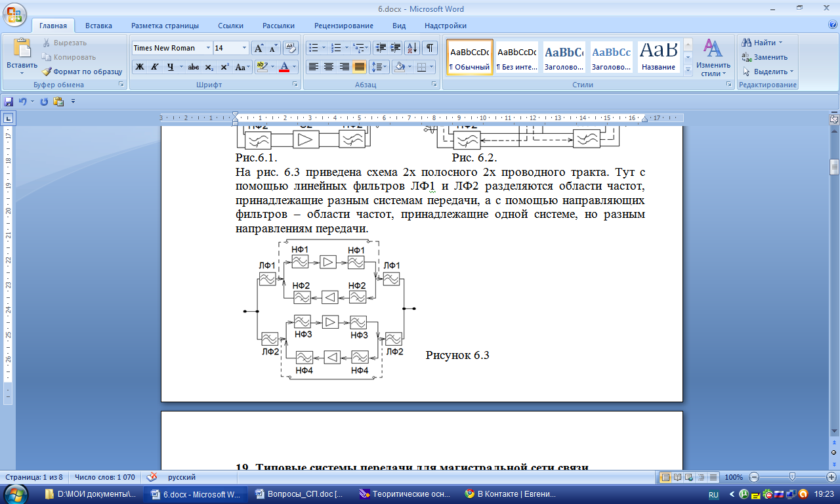Open the Select (Выделить) dropdown

coord(768,72)
